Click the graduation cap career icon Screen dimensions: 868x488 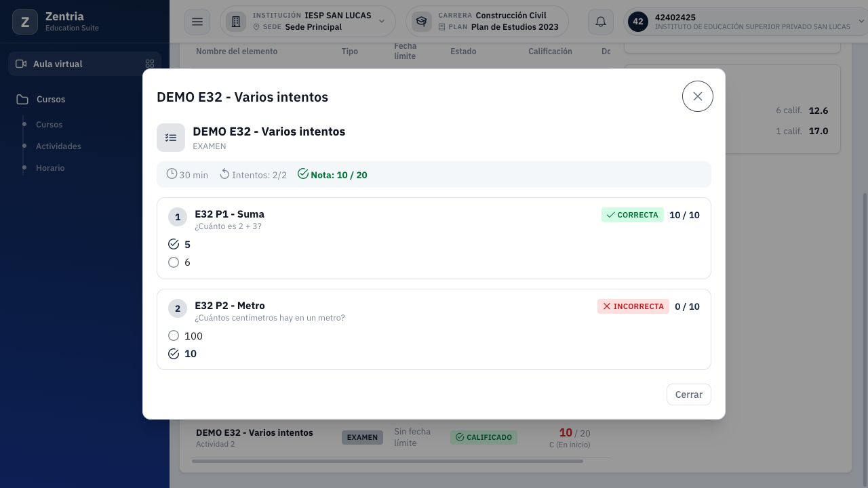pyautogui.click(x=422, y=22)
